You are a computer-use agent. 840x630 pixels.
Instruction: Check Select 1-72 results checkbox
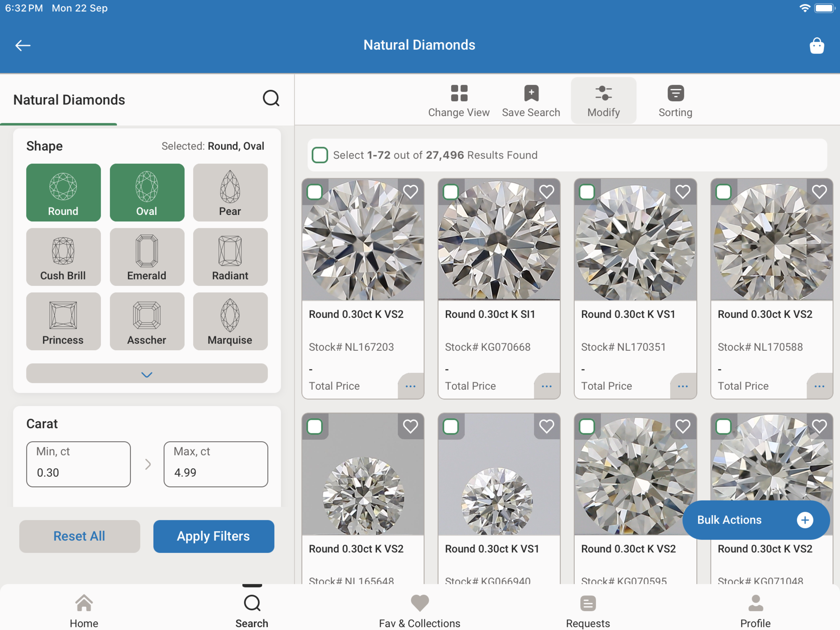(x=320, y=155)
